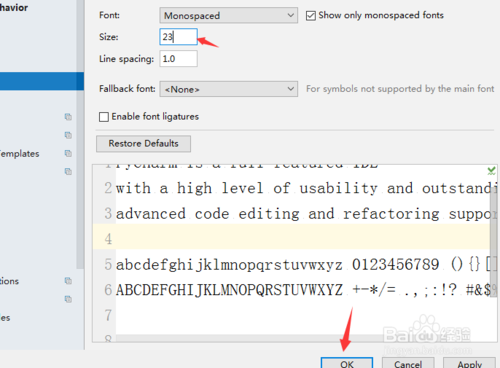Click the highlighted blue settings tree row
This screenshot has height=368, width=500.
point(42,81)
